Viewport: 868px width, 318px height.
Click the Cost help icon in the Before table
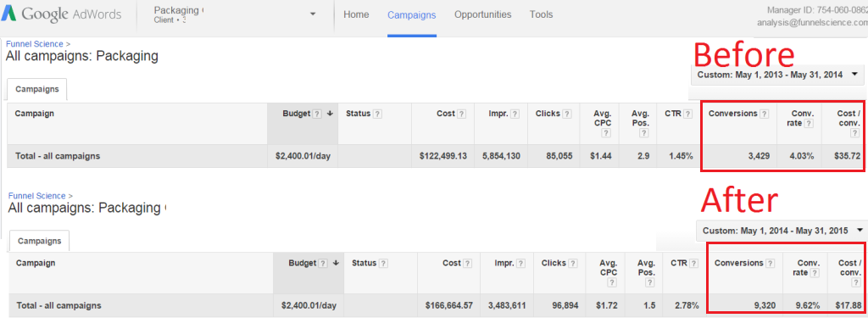pyautogui.click(x=462, y=114)
